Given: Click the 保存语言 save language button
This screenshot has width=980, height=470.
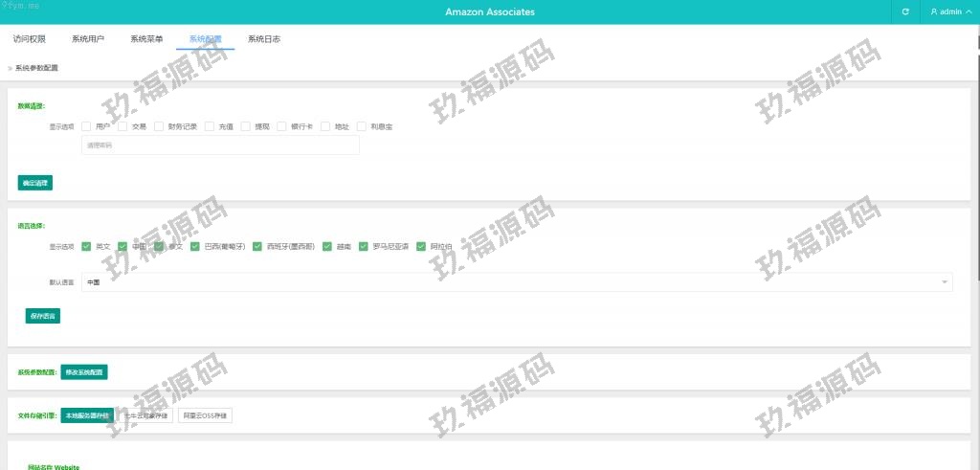Looking at the screenshot, I should coord(43,316).
